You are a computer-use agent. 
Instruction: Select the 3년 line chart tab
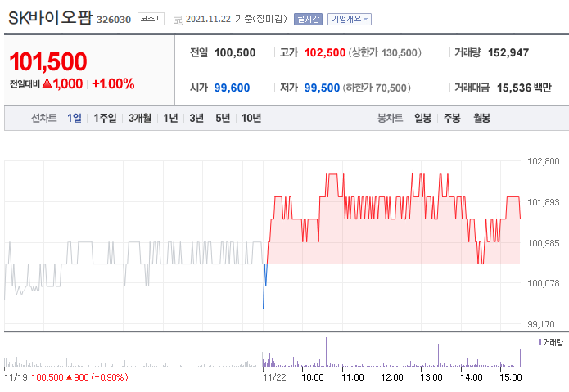196,118
